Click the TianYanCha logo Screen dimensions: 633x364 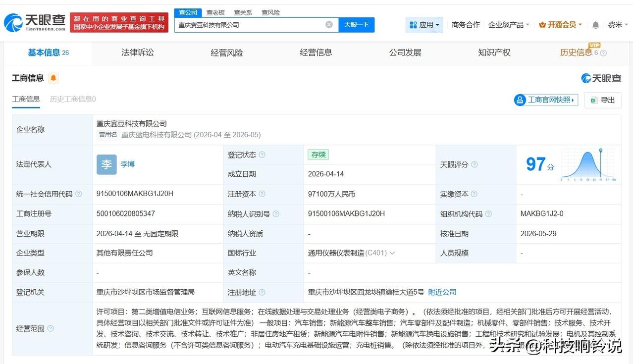tap(35, 22)
